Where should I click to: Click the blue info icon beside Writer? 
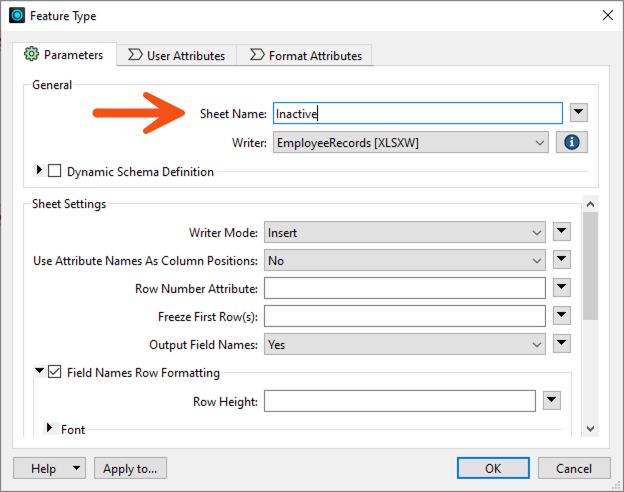pyautogui.click(x=572, y=142)
